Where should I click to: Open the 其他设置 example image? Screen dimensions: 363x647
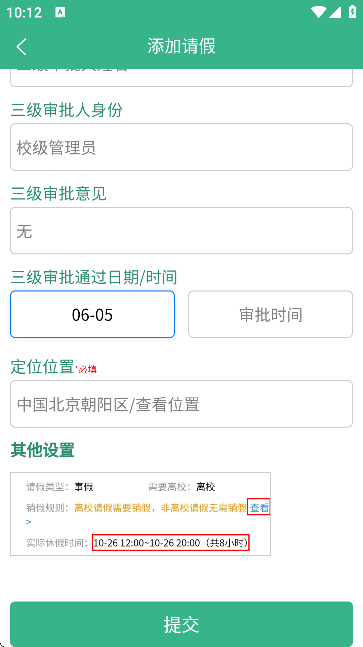coord(141,514)
